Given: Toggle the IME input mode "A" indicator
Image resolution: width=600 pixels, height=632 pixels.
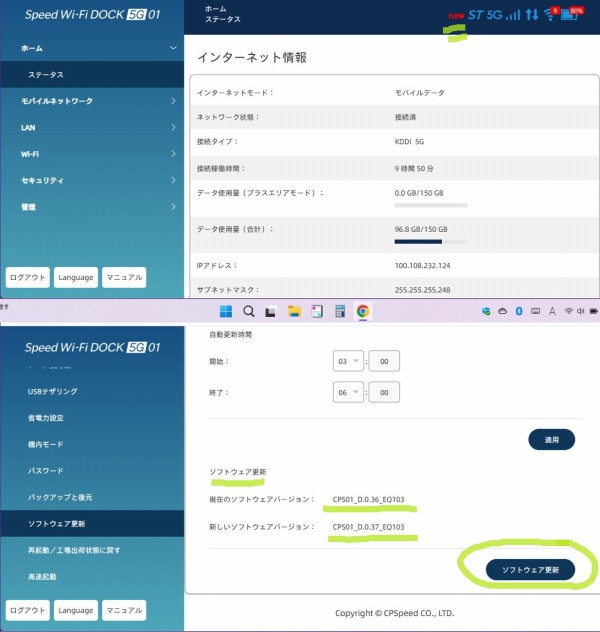Looking at the screenshot, I should 552,311.
